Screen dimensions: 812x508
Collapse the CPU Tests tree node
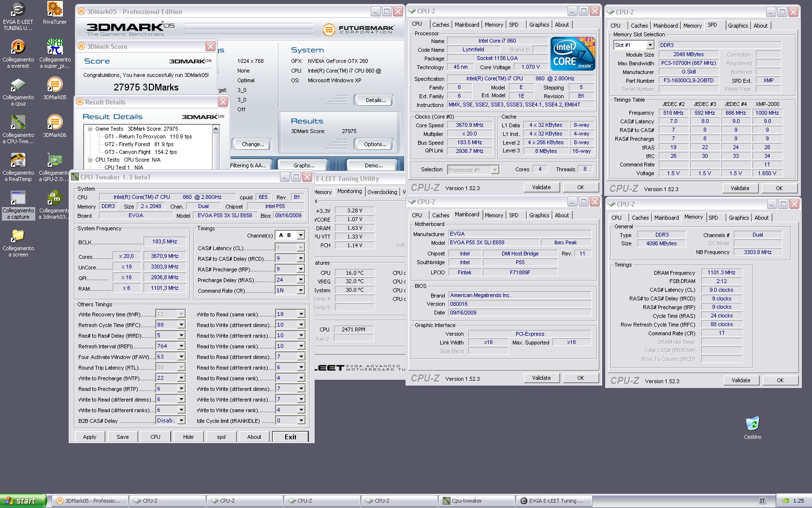[90, 160]
